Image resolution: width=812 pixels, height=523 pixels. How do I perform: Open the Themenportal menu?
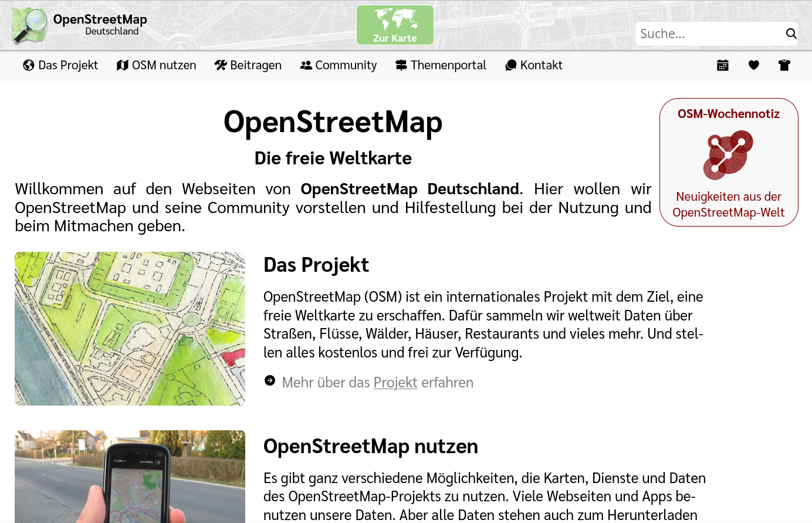pyautogui.click(x=441, y=65)
